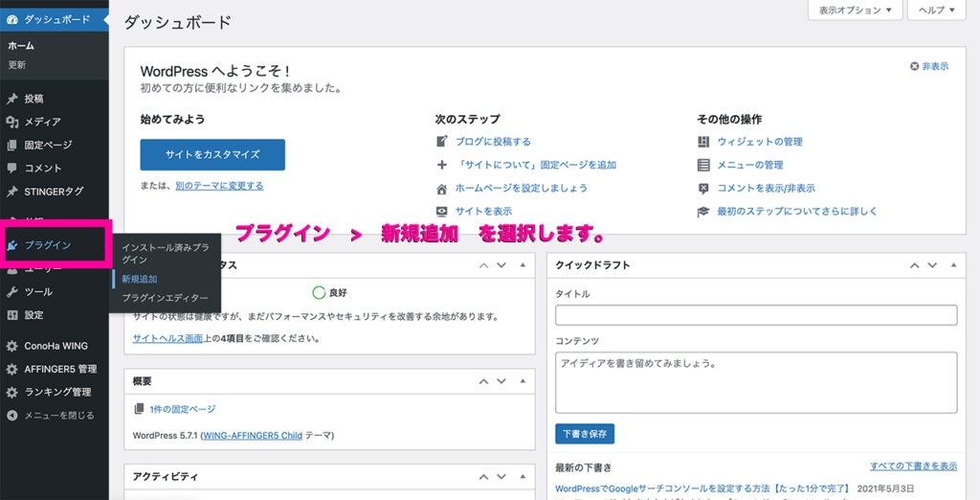Click the collapse menu arrow icon

point(11,416)
